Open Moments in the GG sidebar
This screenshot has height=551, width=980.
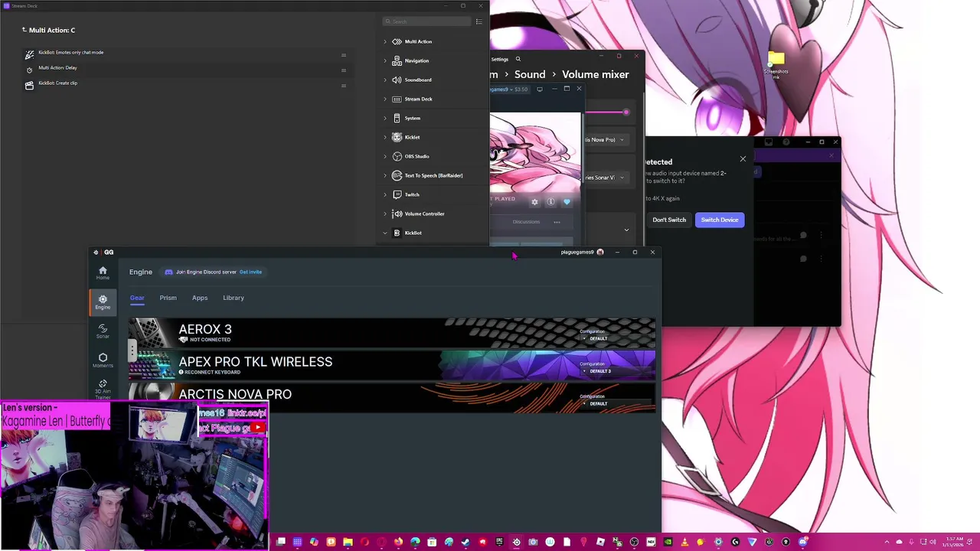click(103, 360)
